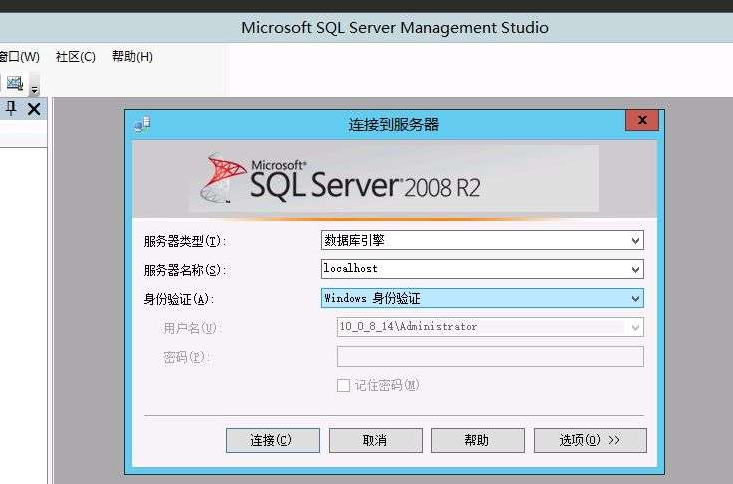733x484 pixels.
Task: Click the disabled 用户名 username dropdown arrow
Action: 635,327
